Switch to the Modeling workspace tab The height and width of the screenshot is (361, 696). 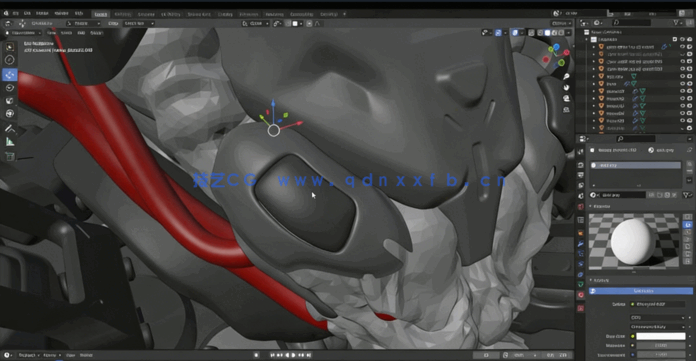tap(123, 14)
